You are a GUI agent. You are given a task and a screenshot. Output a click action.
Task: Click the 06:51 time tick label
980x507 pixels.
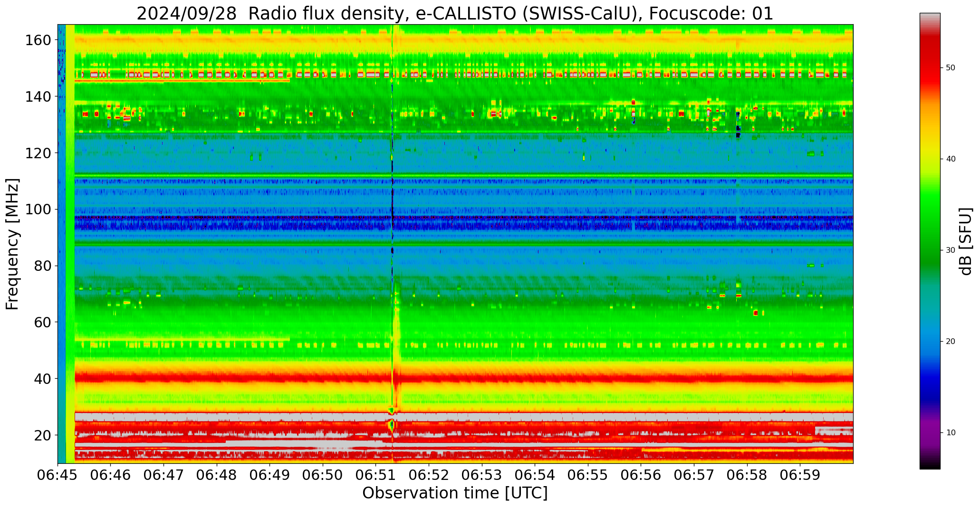click(376, 475)
